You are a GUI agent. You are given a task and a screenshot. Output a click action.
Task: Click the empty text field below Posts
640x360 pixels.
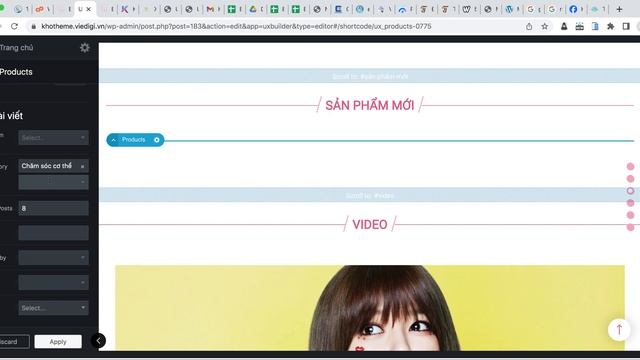point(53,233)
